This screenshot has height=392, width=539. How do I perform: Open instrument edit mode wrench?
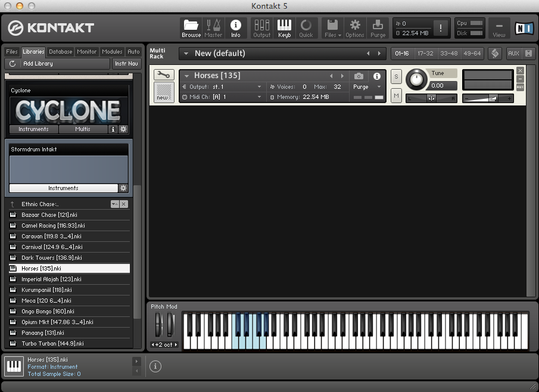point(164,74)
